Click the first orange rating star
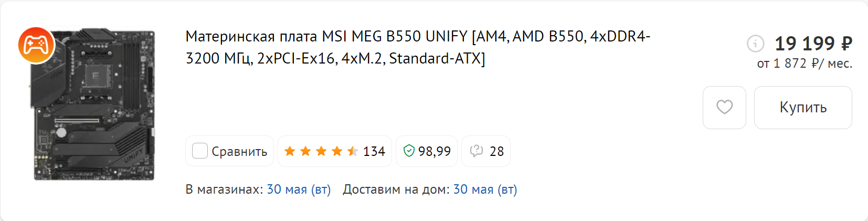 (x=290, y=151)
